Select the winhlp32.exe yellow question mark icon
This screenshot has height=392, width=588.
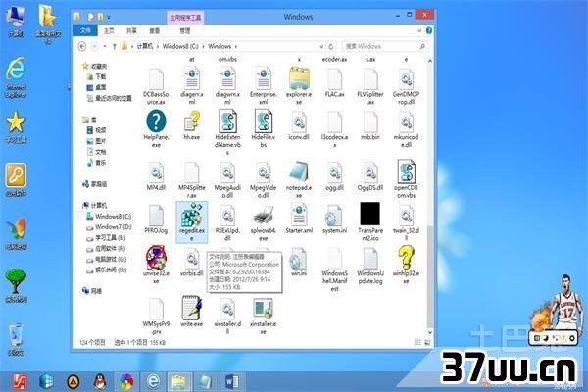pyautogui.click(x=406, y=258)
